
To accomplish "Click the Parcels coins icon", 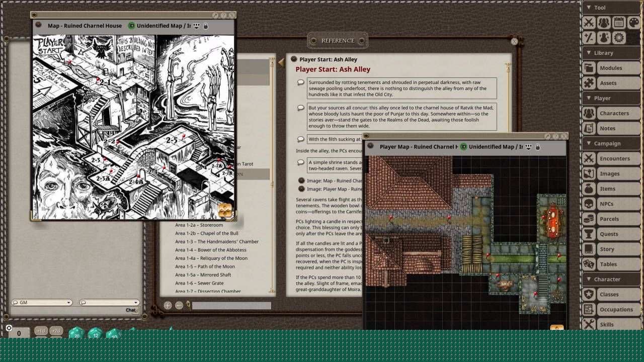I will click(x=589, y=219).
